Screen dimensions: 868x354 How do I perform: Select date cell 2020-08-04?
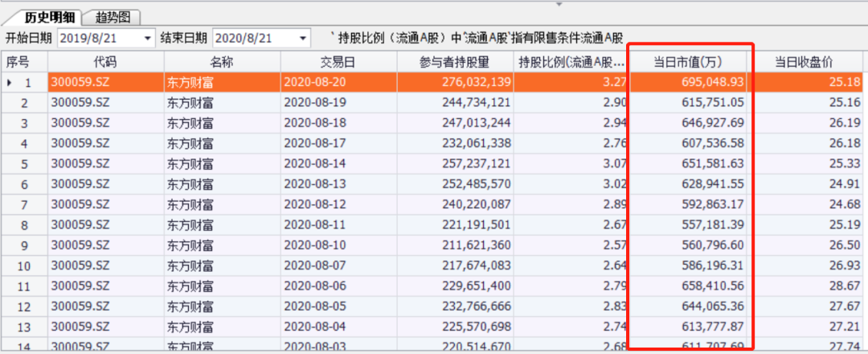[x=339, y=327]
